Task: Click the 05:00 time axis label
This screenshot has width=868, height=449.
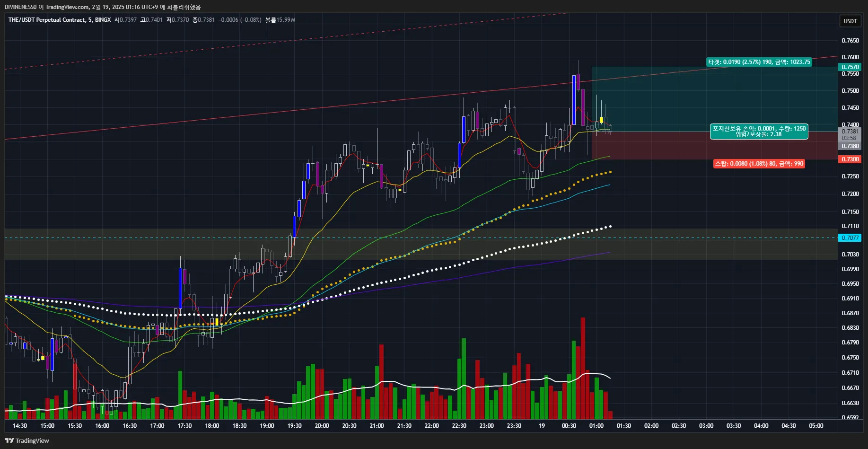Action: tap(816, 426)
